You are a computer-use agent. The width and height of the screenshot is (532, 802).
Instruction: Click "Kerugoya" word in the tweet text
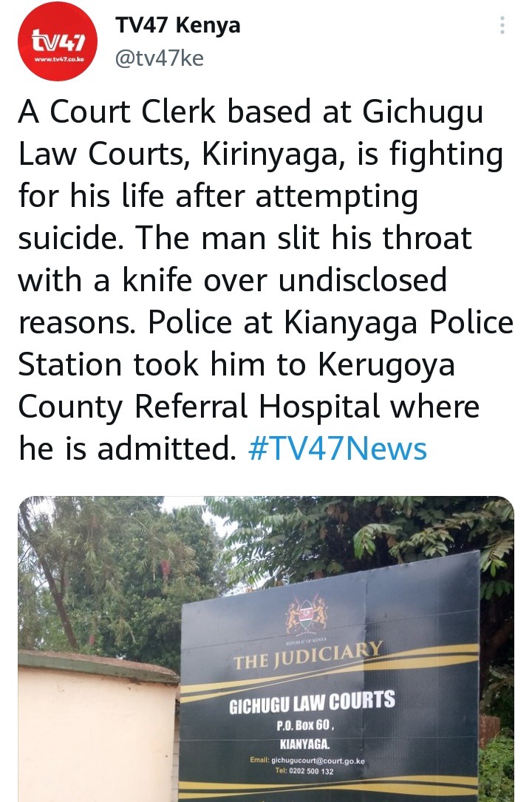386,366
